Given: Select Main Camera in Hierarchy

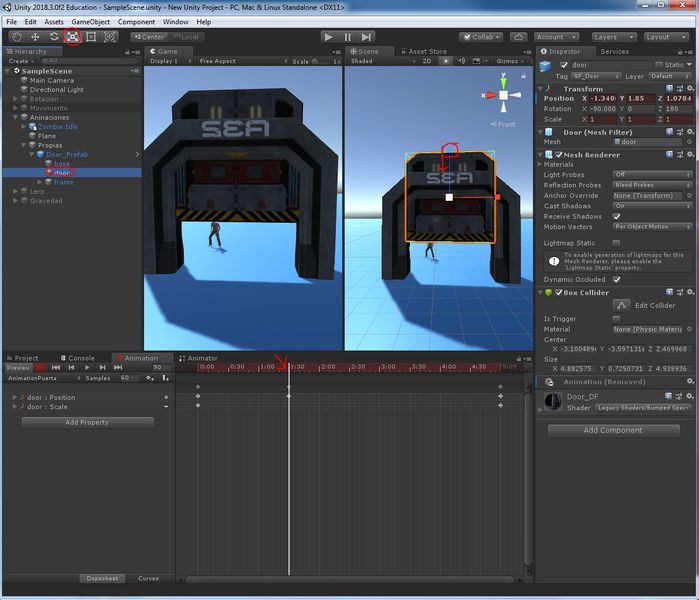Looking at the screenshot, I should point(52,80).
